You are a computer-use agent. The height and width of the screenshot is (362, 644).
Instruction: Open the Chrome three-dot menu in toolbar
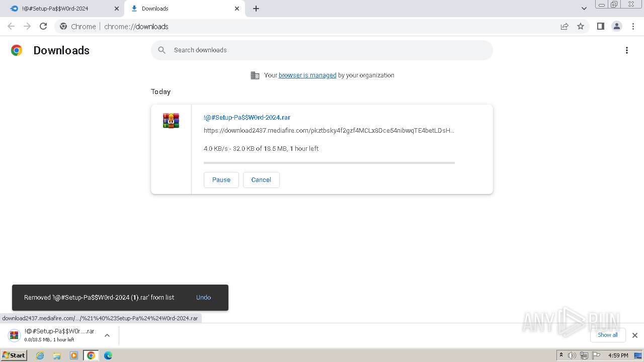(x=633, y=26)
